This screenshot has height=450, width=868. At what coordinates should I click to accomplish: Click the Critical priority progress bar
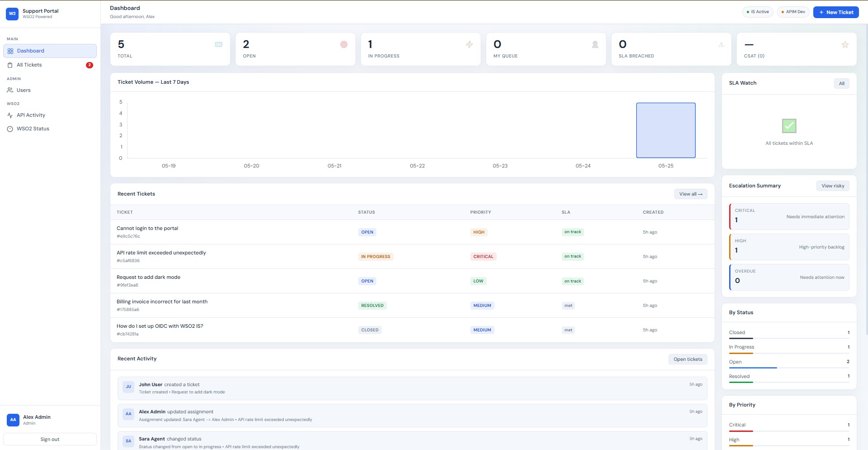tap(789, 431)
